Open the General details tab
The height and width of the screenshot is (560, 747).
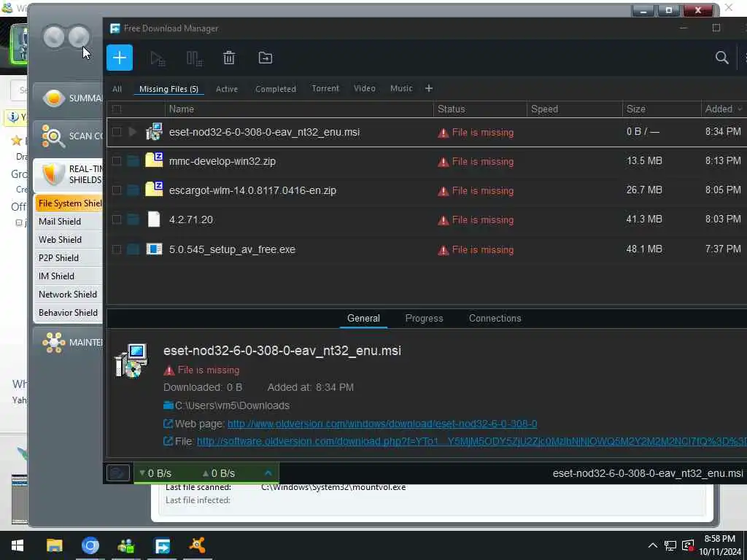point(363,318)
